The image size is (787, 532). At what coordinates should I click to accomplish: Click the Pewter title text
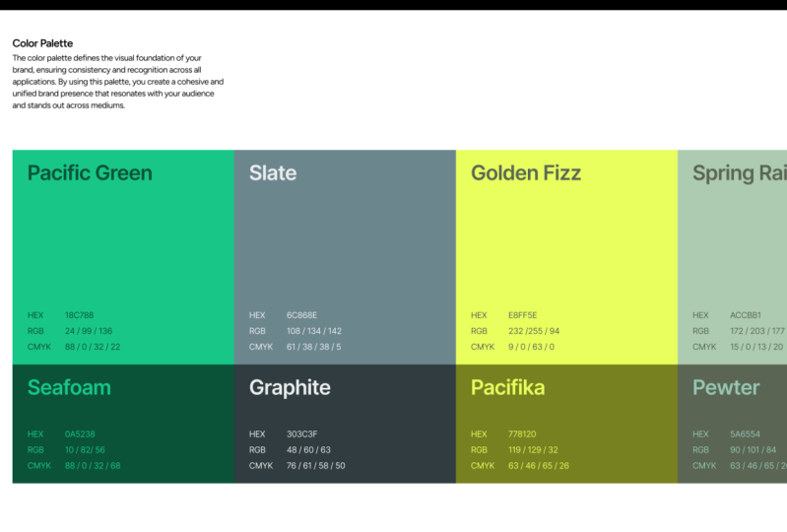click(726, 387)
